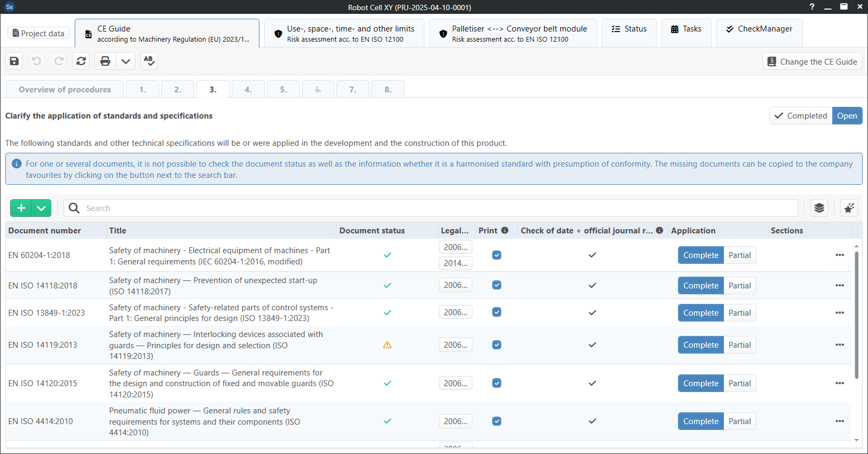This screenshot has height=454, width=868.
Task: Untick Print checkbox for EN ISO 14120:2015
Action: click(497, 383)
